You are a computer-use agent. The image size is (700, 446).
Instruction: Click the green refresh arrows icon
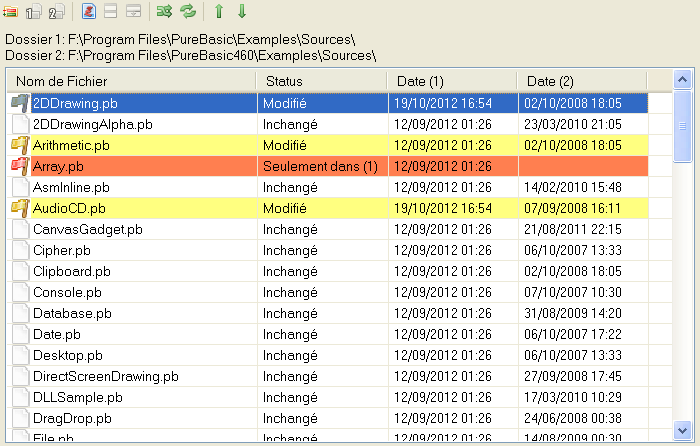pyautogui.click(x=187, y=12)
